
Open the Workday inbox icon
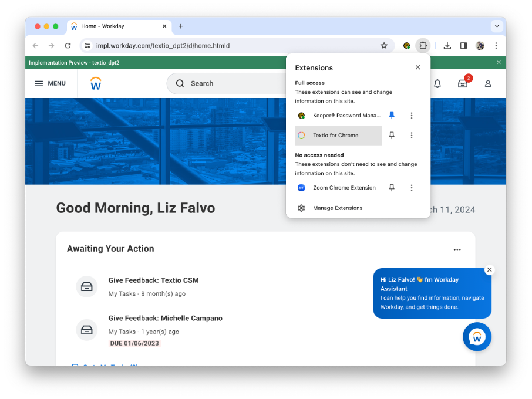click(x=463, y=84)
